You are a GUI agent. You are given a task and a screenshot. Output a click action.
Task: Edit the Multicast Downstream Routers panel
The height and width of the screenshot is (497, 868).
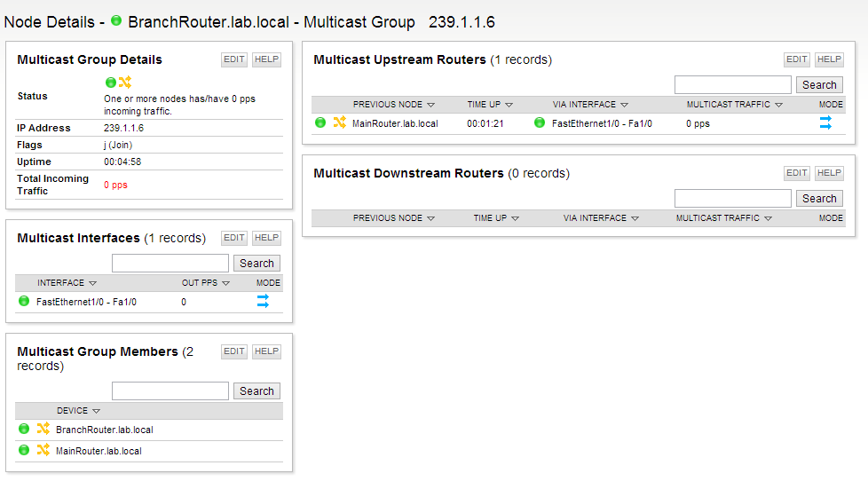(797, 173)
